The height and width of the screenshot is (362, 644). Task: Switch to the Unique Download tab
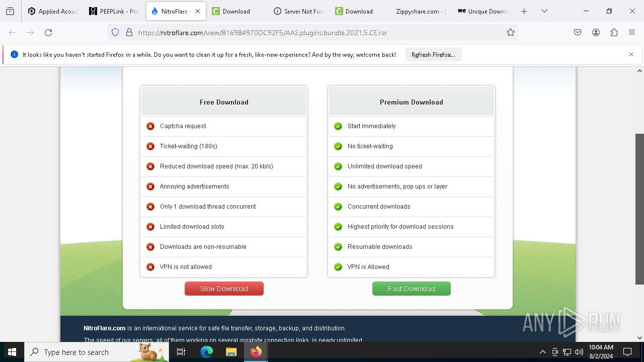point(482,11)
